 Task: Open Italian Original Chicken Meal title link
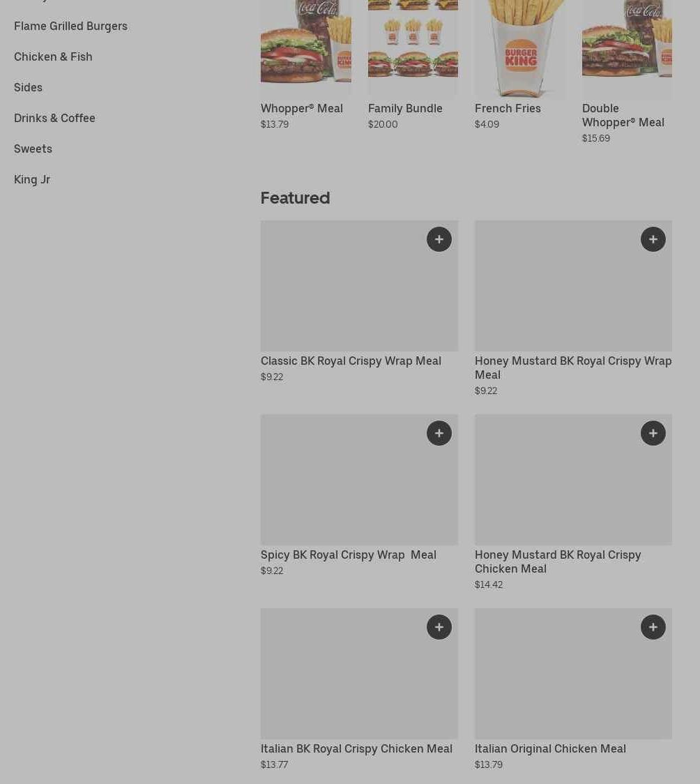[x=550, y=748]
